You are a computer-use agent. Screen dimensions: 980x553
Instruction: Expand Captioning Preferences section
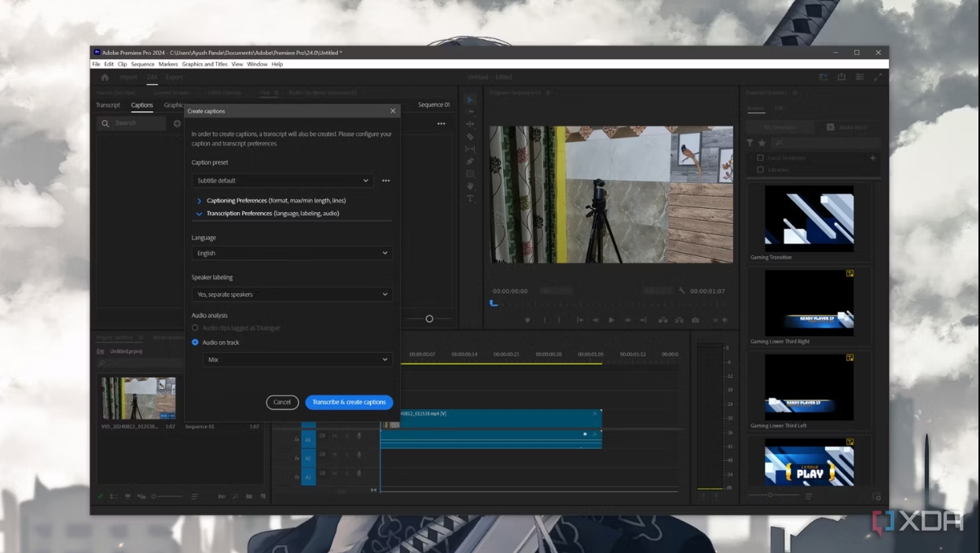(x=199, y=201)
